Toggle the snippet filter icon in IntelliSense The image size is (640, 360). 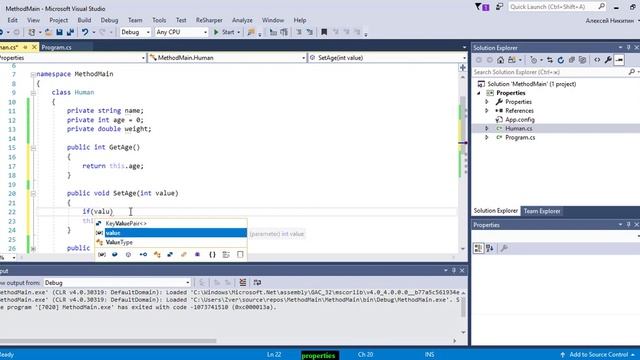[x=240, y=255]
